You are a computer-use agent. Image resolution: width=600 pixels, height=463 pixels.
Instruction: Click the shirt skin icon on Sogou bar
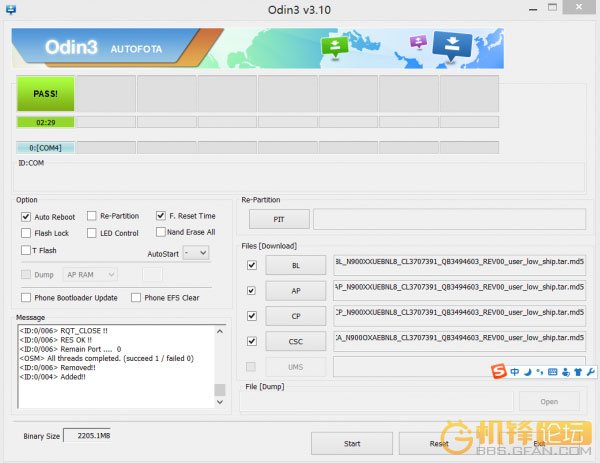pyautogui.click(x=578, y=372)
